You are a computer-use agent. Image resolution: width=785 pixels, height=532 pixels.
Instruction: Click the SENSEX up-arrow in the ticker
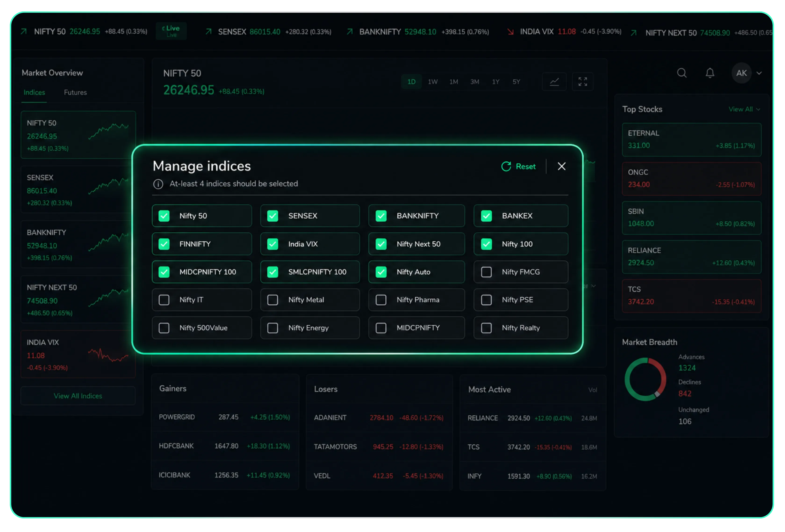point(208,32)
